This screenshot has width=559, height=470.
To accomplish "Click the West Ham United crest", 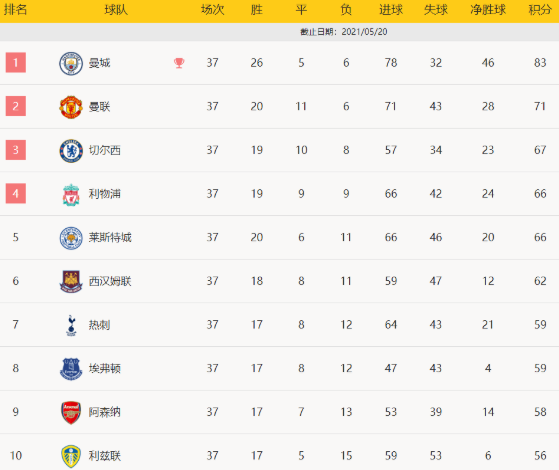I will tap(71, 282).
